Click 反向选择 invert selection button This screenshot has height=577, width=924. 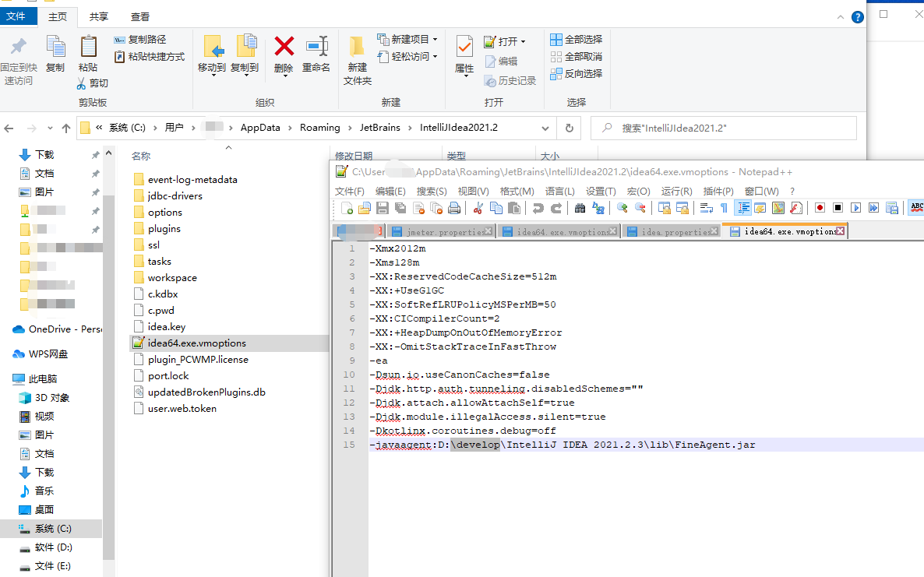point(576,74)
